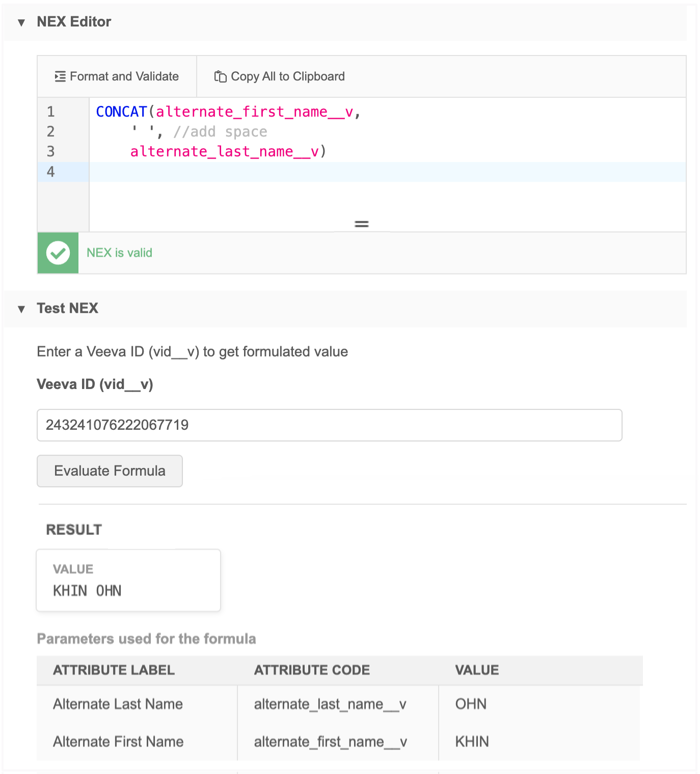
Task: Click into the Veeva ID input field
Action: pos(329,425)
